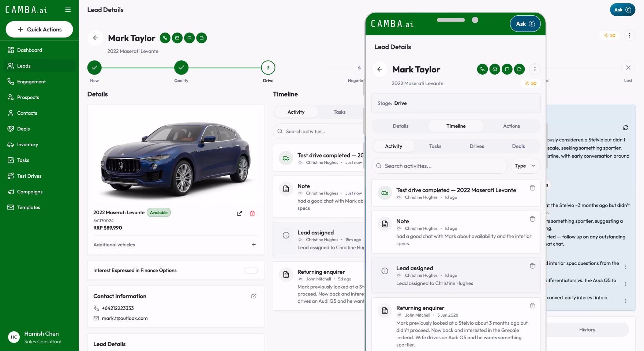Screen dimensions: 644x351
Task: Open Test Drives from the sidebar
Action: [39, 176]
